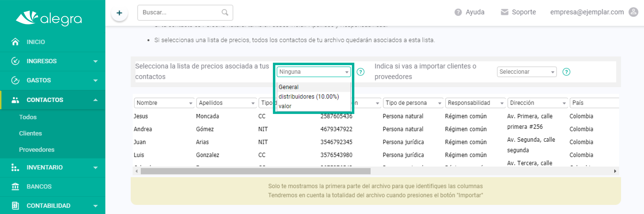Open the plus quick-create button

119,13
